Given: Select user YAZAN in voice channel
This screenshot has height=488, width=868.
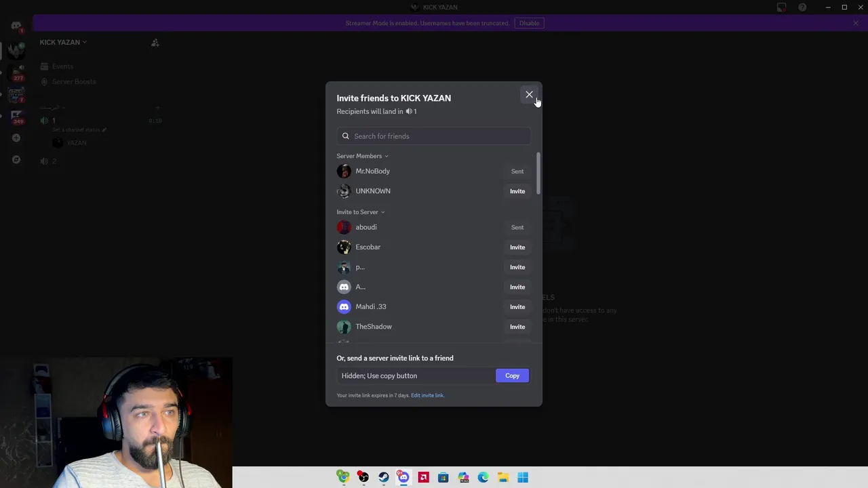Looking at the screenshot, I should tap(71, 143).
